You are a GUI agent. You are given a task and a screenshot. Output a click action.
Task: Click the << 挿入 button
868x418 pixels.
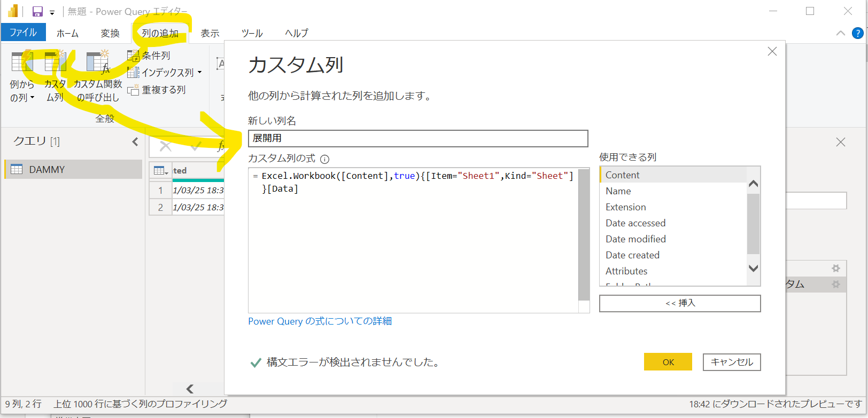(680, 303)
